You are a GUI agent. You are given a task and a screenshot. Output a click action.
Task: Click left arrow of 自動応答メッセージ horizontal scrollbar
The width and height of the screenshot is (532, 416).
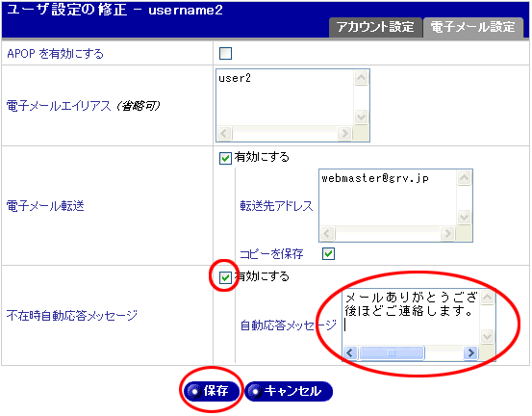(x=350, y=352)
